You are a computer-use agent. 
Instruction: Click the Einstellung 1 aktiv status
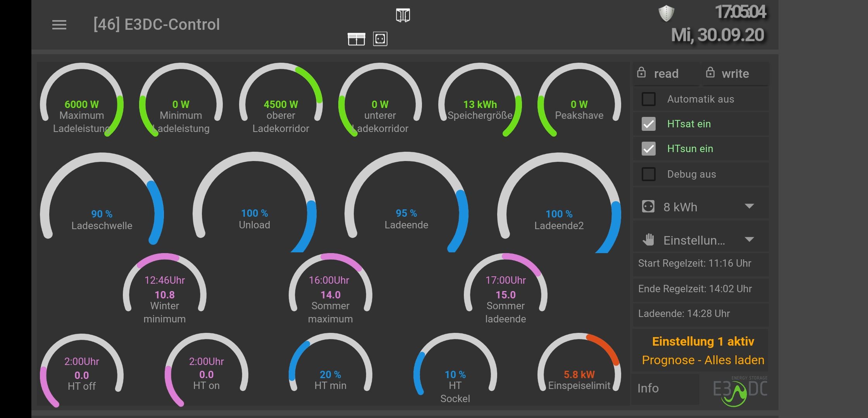[x=703, y=341]
